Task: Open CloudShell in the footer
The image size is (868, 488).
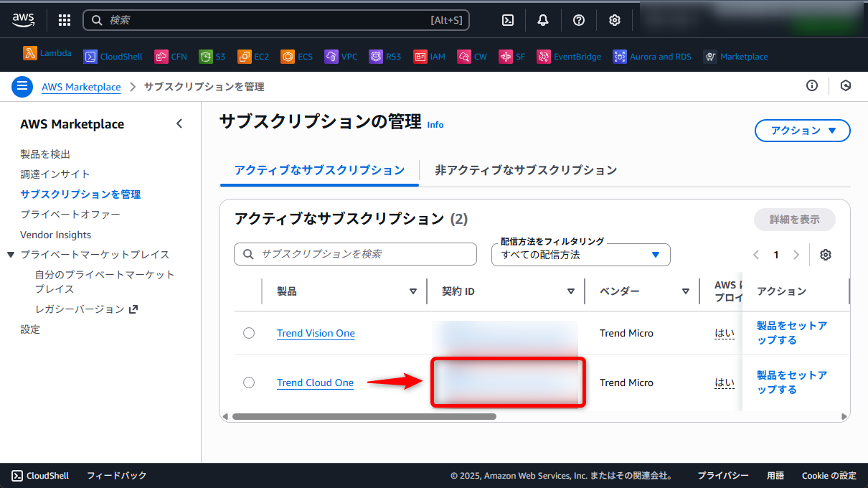Action: (40, 476)
